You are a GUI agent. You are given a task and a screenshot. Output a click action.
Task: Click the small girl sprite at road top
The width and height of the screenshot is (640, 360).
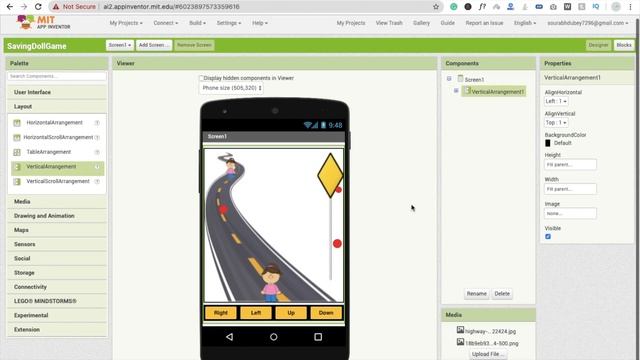(231, 168)
